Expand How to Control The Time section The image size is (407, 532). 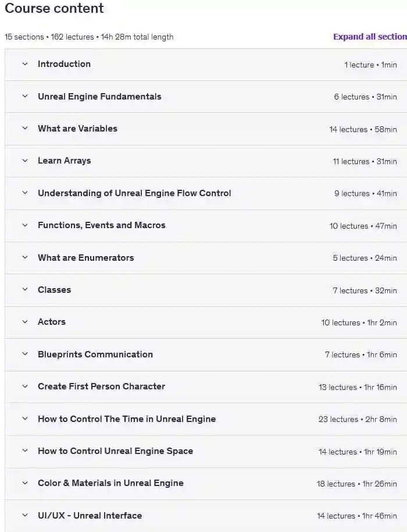point(127,419)
